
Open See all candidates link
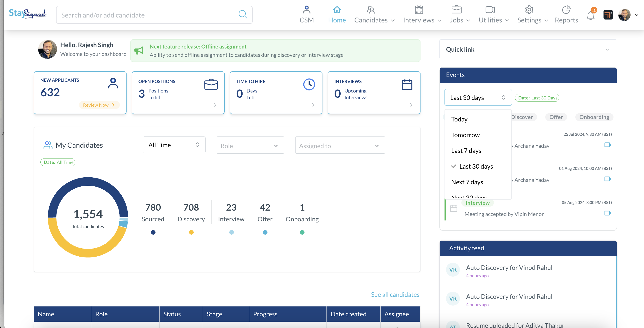pos(395,295)
